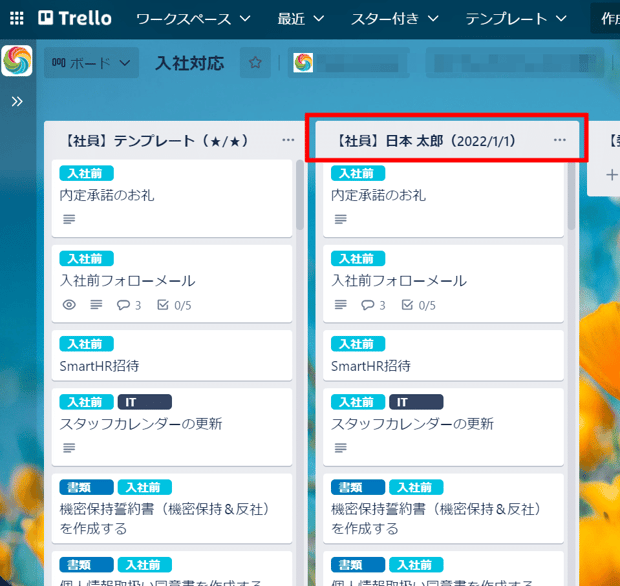The width and height of the screenshot is (620, 586).
Task: Open the スター付き menu
Action: point(395,19)
